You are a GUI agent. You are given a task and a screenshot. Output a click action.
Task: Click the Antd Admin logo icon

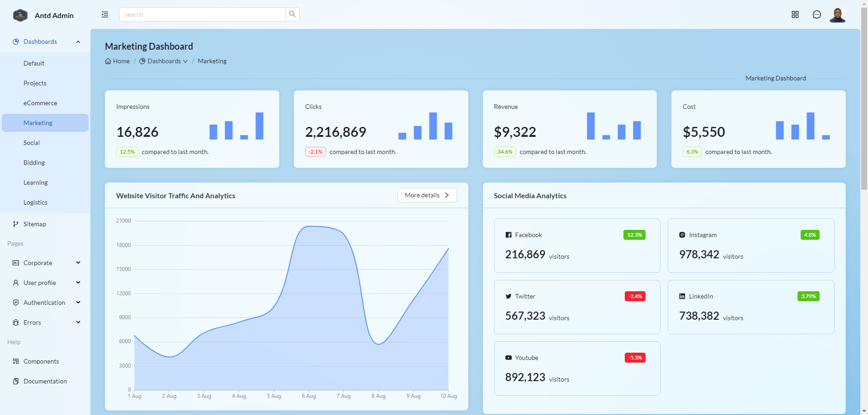click(x=20, y=15)
